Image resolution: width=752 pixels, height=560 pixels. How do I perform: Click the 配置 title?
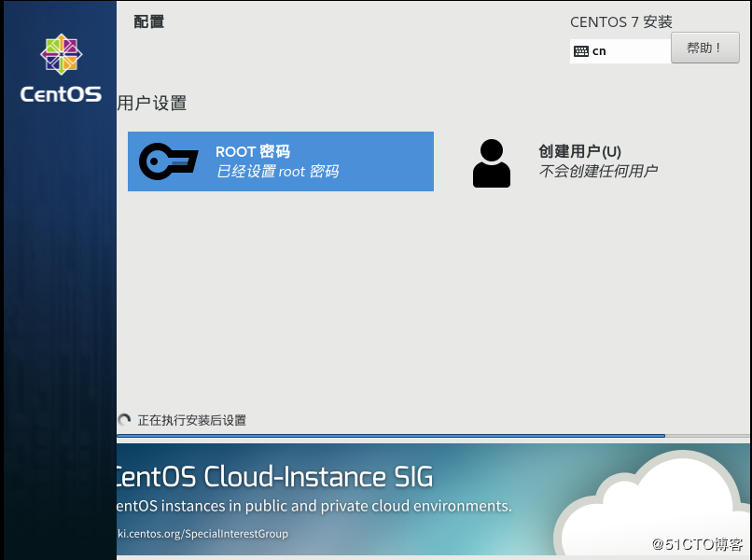point(149,21)
